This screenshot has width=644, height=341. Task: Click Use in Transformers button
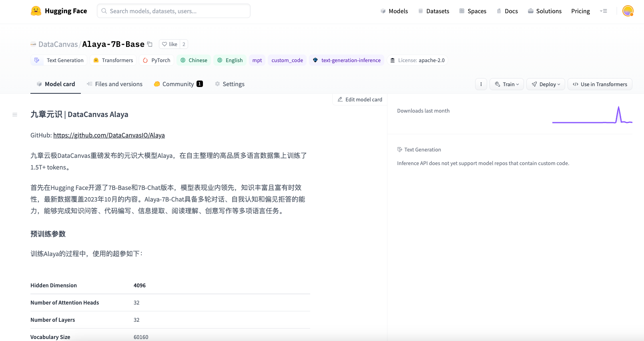600,84
